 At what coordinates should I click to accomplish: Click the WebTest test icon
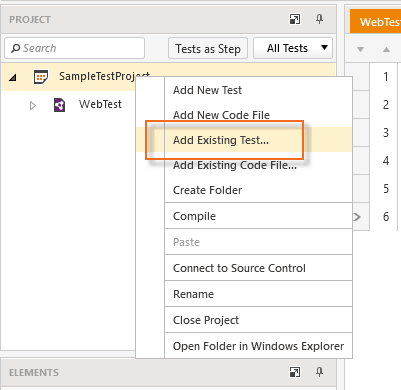point(60,105)
